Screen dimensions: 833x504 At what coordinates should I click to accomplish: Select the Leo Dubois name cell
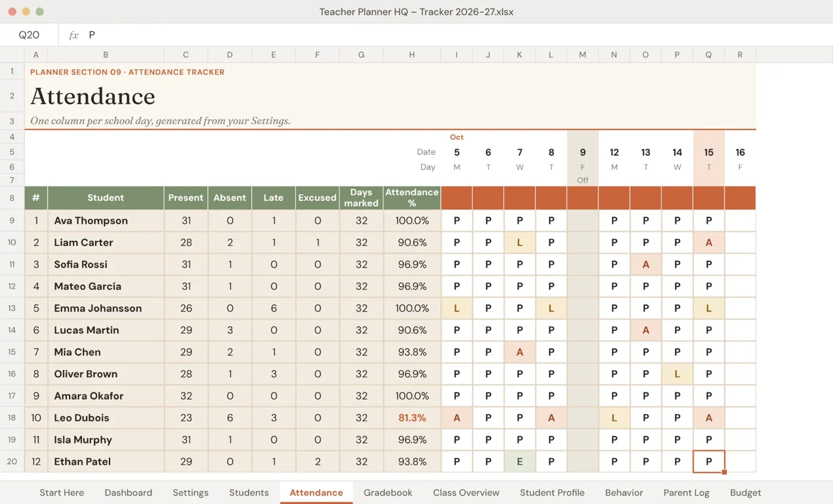[x=106, y=417]
